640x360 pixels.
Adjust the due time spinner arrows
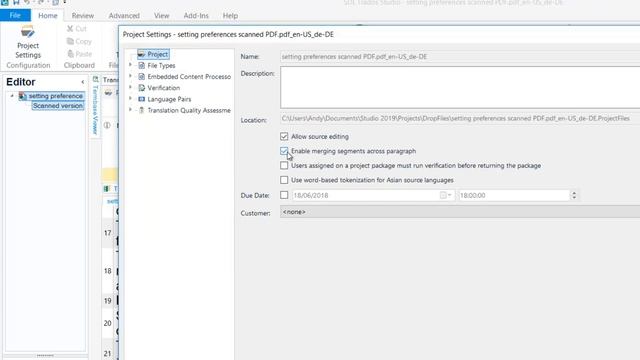point(574,196)
